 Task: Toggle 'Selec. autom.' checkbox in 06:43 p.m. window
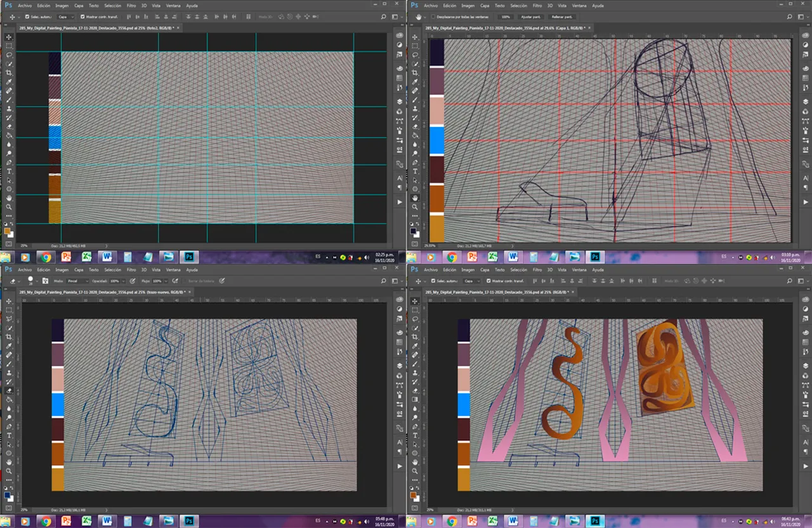pos(433,281)
